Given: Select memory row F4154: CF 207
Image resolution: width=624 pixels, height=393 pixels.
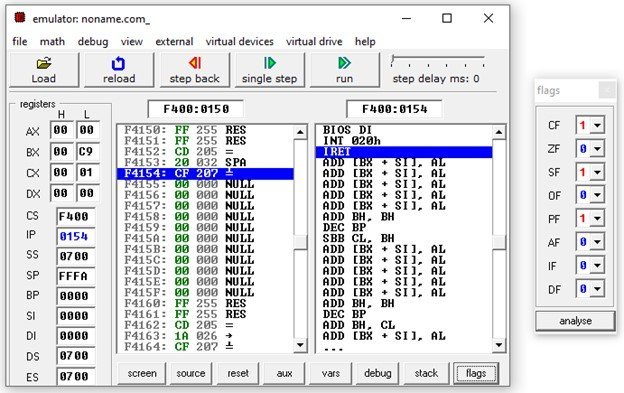Looking at the screenshot, I should (x=205, y=173).
